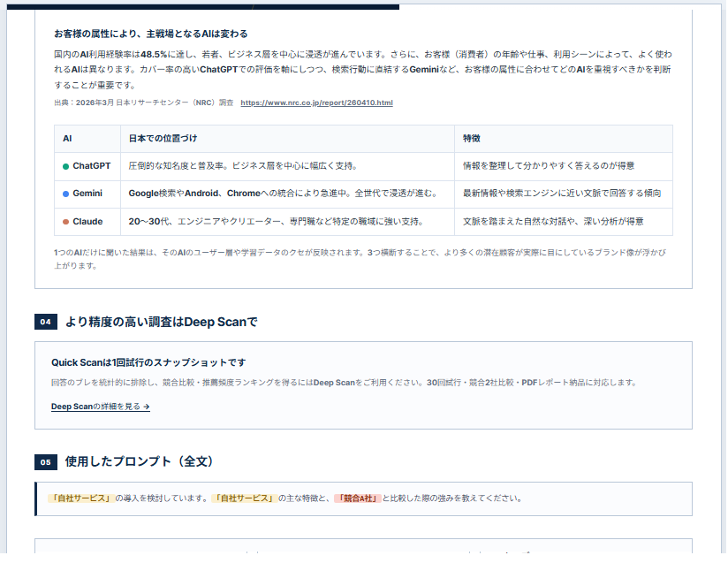Select the Claude table cell

point(87,222)
